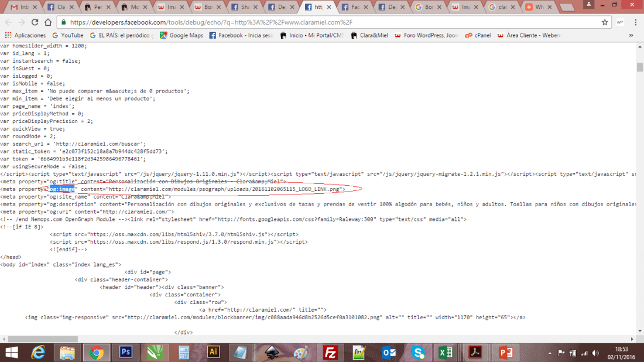Click the 'var static_token' line
Screen dimensions: 644x362
(x=84, y=152)
